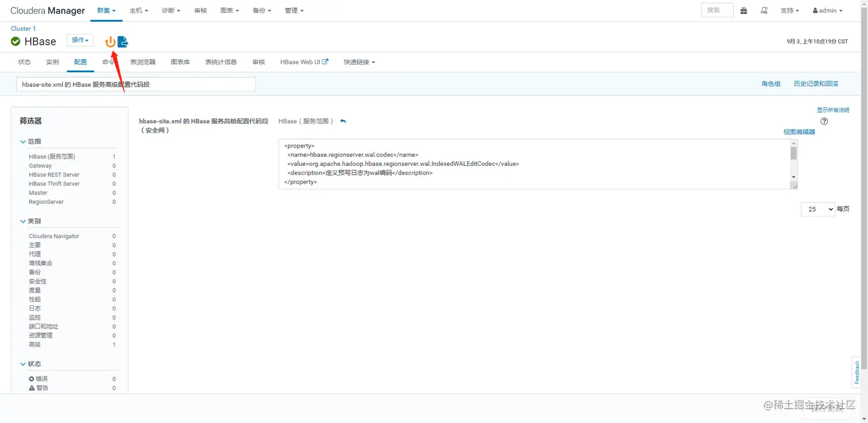Image resolution: width=868 pixels, height=423 pixels.
Task: Open the gift box parcels icon
Action: pyautogui.click(x=743, y=10)
